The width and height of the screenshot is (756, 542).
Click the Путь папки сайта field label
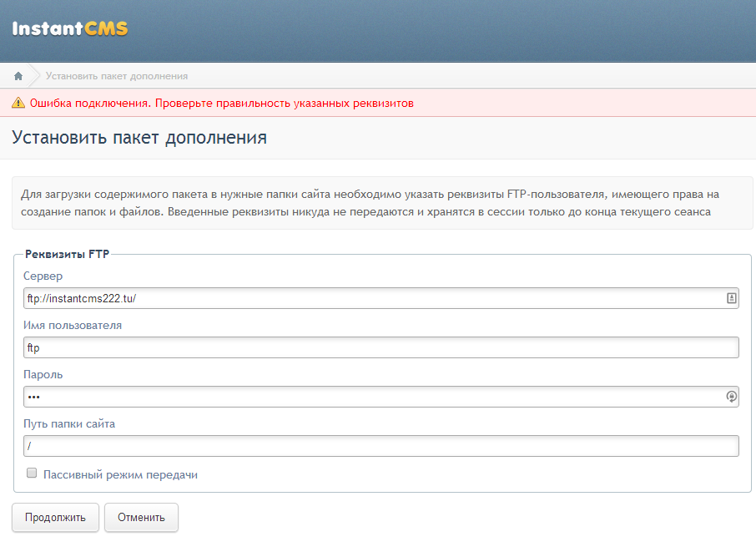(69, 423)
